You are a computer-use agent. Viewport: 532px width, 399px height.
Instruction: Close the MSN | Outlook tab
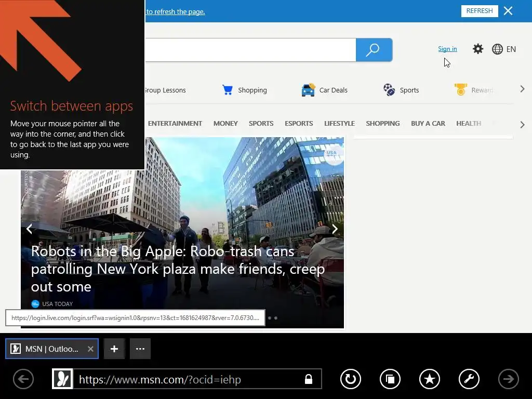tap(90, 349)
